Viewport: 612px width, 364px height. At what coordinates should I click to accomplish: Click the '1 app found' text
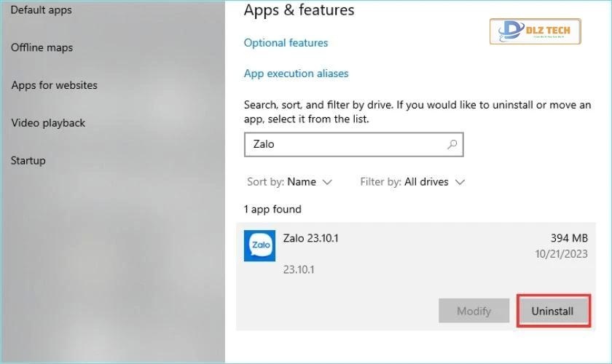point(272,210)
